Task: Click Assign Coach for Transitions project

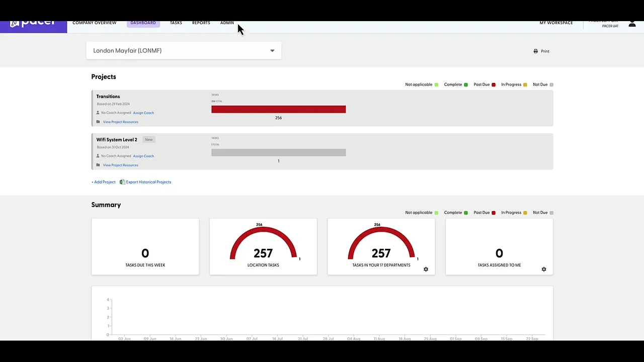Action: click(x=143, y=113)
